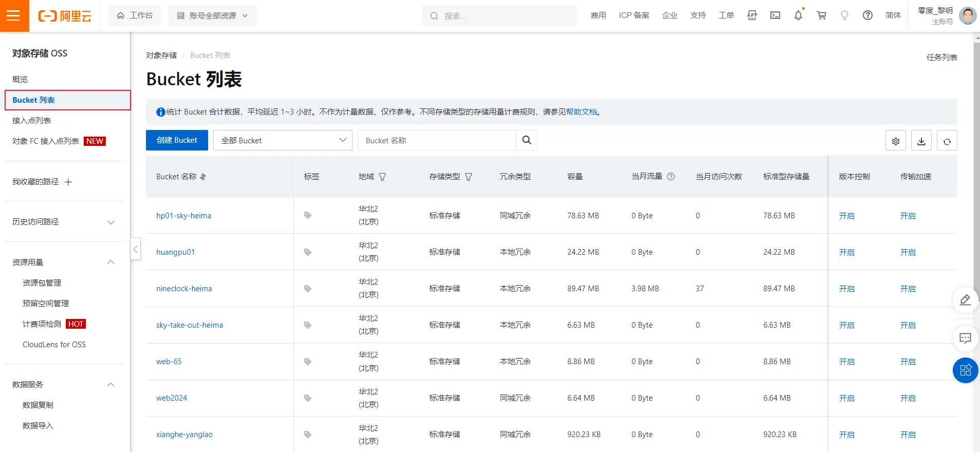Open the All Bucket filter dropdown
This screenshot has height=452, width=980.
pos(283,140)
